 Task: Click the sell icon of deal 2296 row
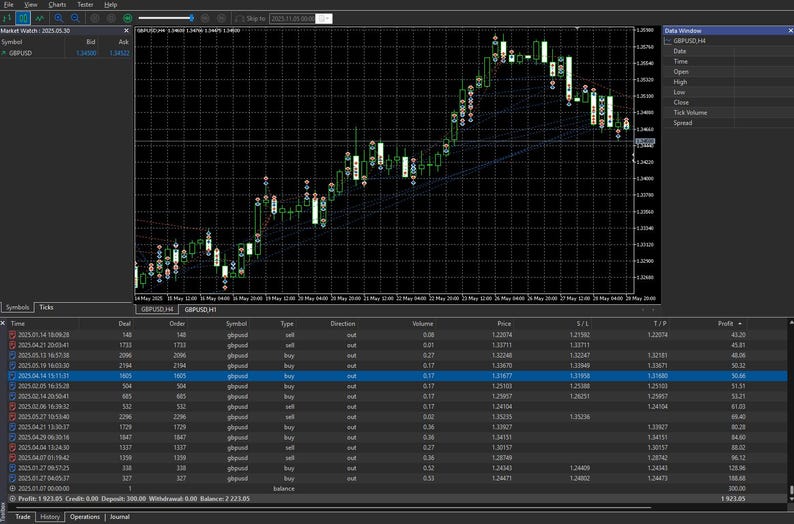(13, 417)
